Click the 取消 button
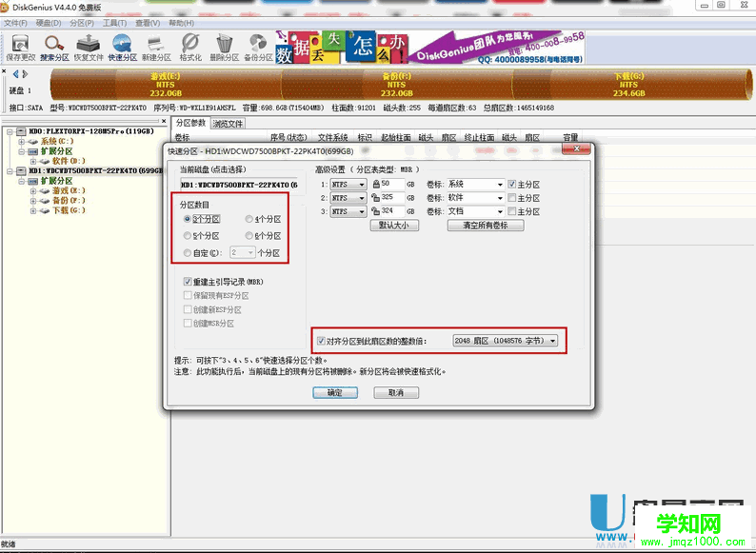This screenshot has height=553, width=756. [396, 392]
